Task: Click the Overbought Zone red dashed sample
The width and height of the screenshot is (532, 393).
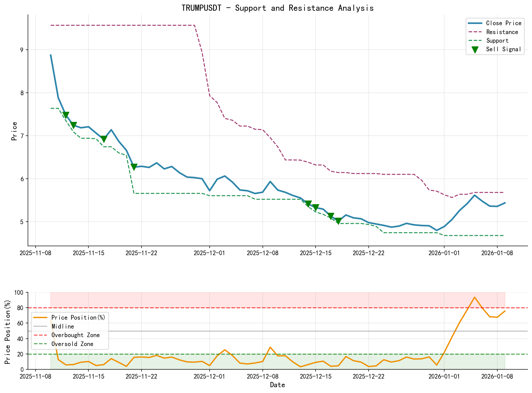Action: tap(40, 335)
